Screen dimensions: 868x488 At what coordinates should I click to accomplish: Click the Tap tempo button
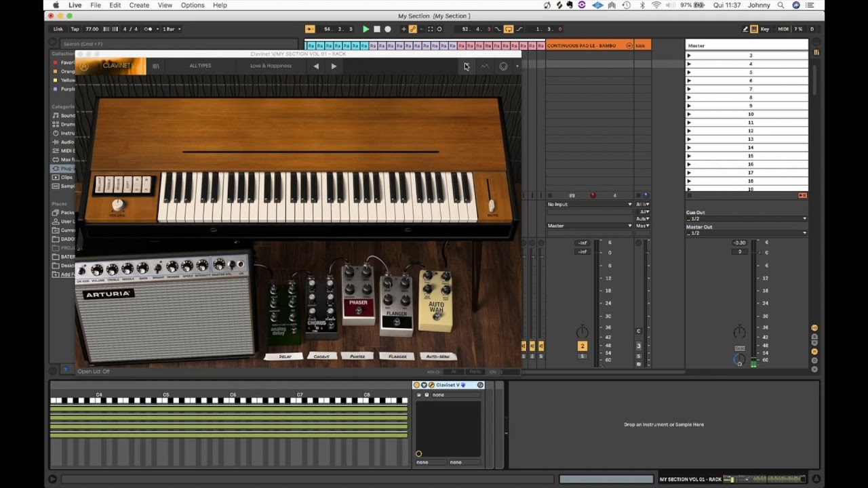(x=75, y=29)
